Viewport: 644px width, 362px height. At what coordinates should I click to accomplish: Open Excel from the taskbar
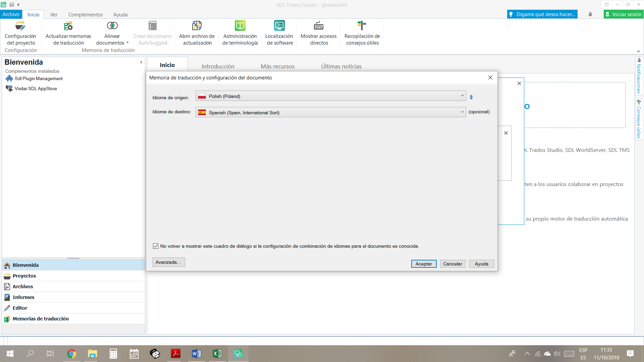[217, 354]
